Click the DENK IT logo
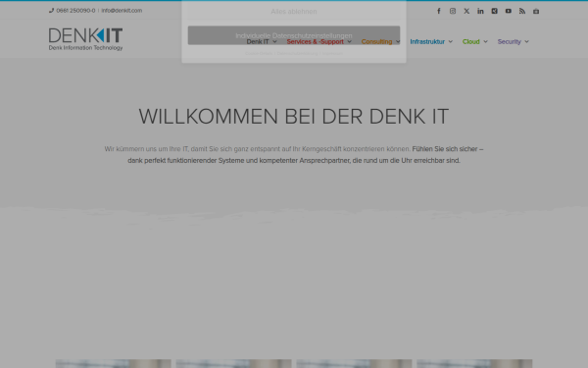This screenshot has height=368, width=588. [85, 38]
